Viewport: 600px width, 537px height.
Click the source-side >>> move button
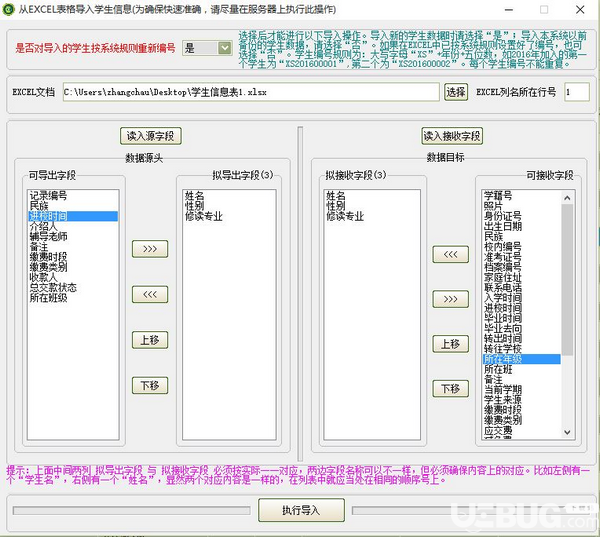click(150, 249)
